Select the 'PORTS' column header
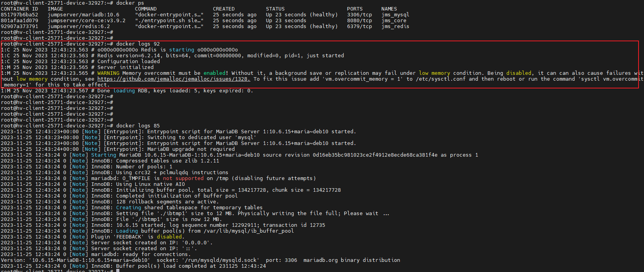Viewport: 644px width, 272px height. tap(355, 9)
